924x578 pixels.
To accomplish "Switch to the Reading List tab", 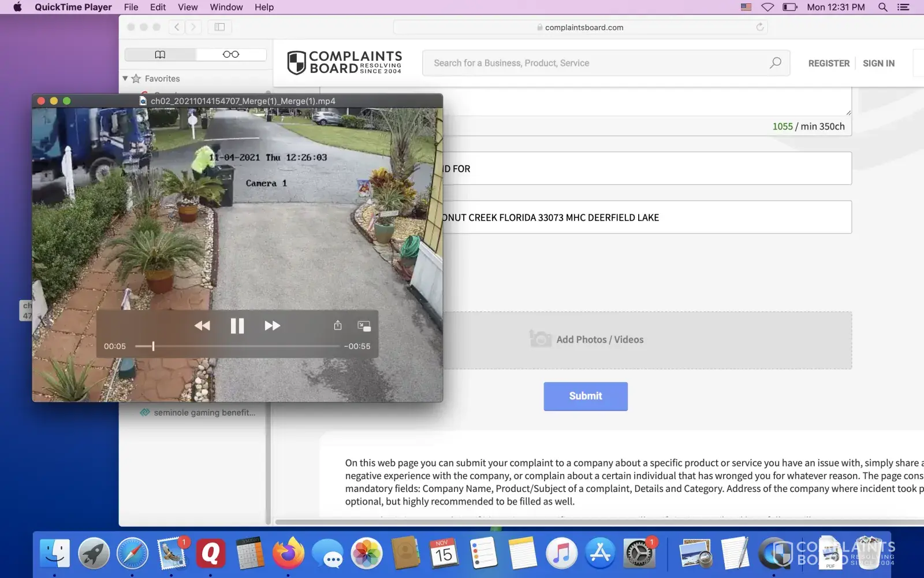I will pyautogui.click(x=231, y=54).
